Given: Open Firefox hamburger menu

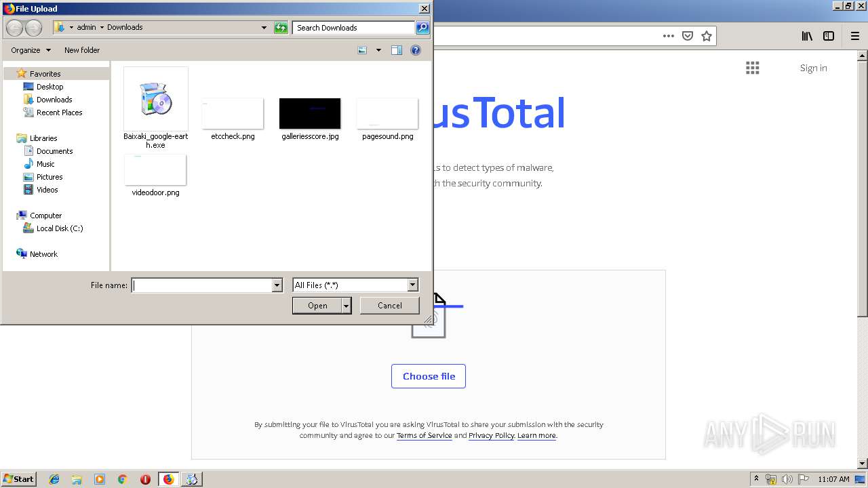Looking at the screenshot, I should [854, 36].
